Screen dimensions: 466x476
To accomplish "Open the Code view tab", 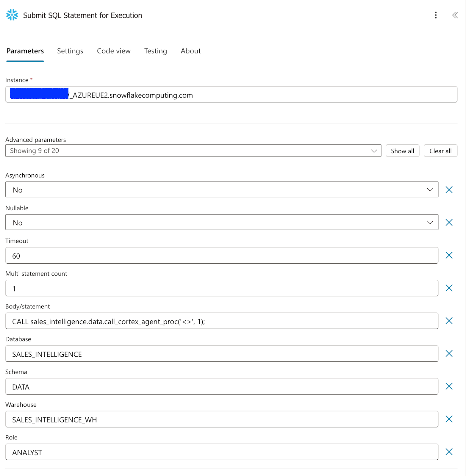I will (x=114, y=51).
